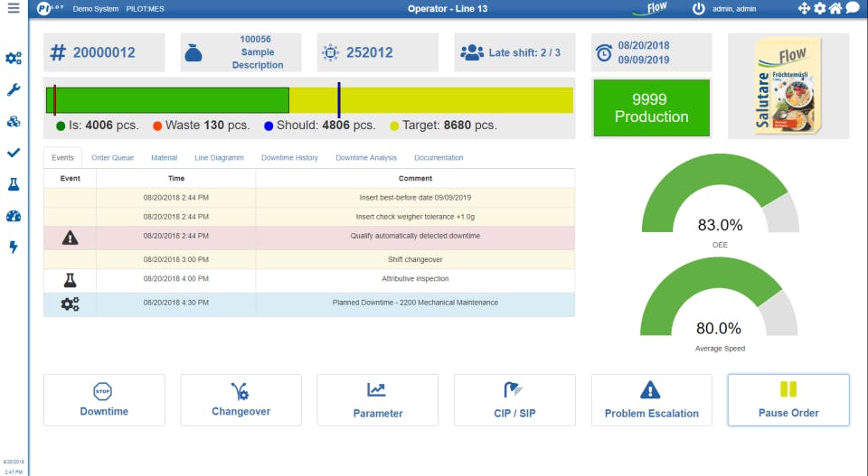Open the cubes material icon in sidebar
Viewport: 868px width, 476px height.
pyautogui.click(x=14, y=121)
